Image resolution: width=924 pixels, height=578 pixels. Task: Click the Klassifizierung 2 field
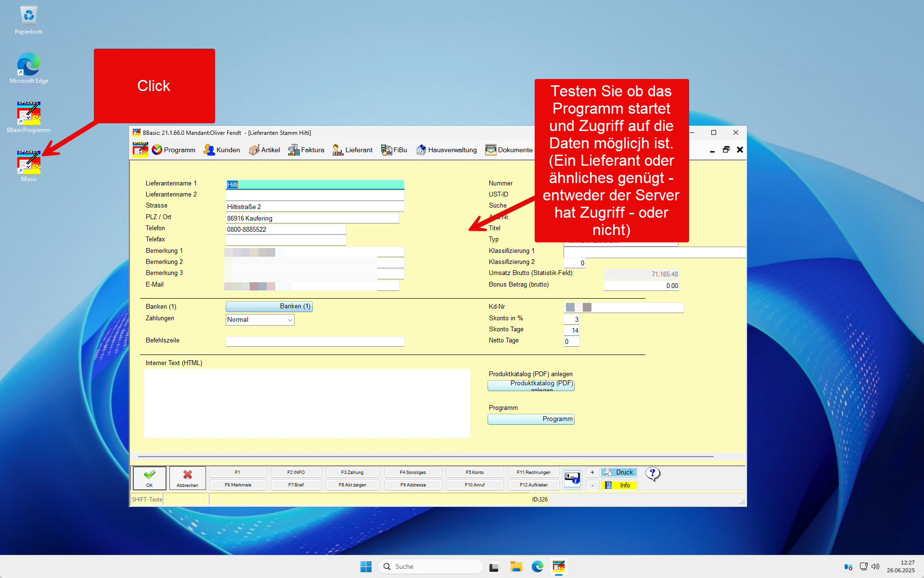pos(574,263)
